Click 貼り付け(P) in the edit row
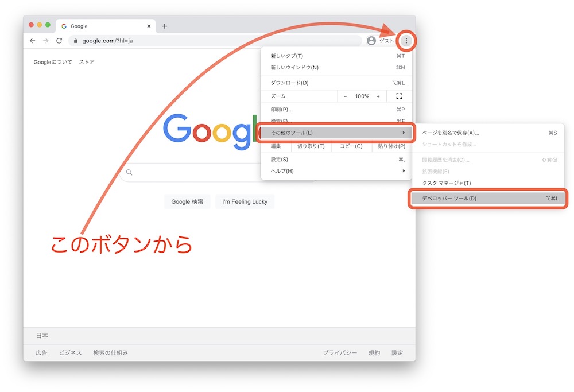The image size is (574, 392). click(x=391, y=146)
